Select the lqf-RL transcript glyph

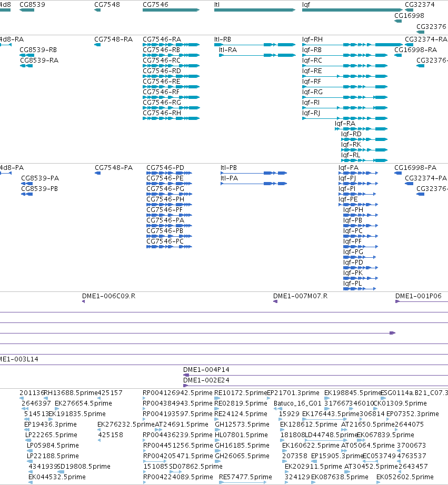[364, 160]
